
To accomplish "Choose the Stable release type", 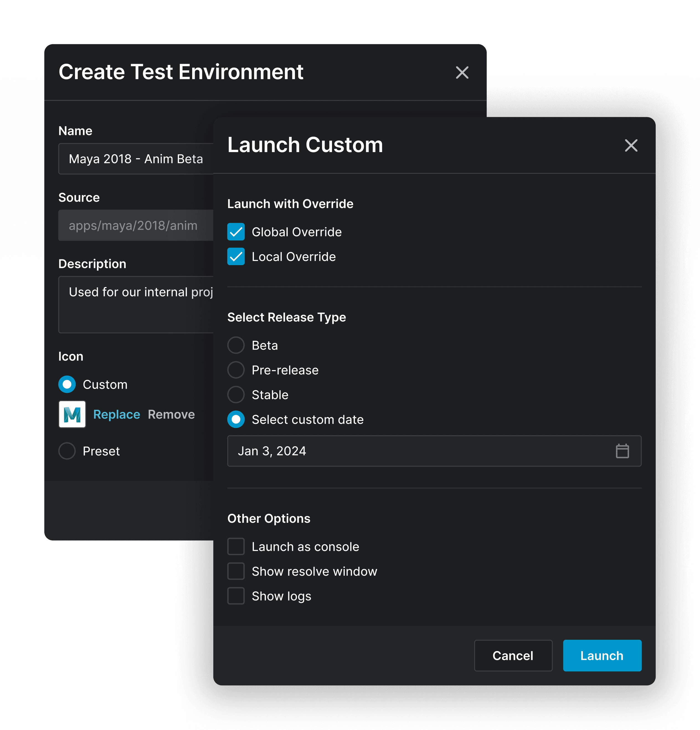I will click(236, 395).
